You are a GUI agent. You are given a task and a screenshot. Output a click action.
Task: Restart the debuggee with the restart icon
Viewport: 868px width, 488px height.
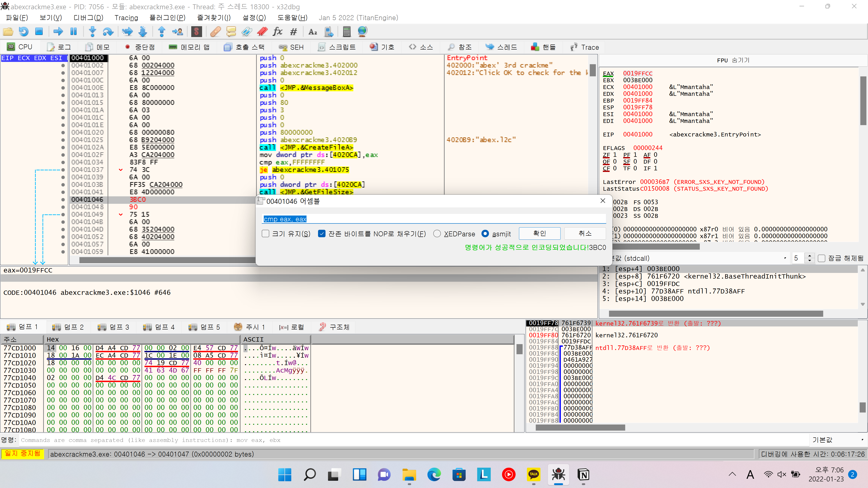click(24, 32)
